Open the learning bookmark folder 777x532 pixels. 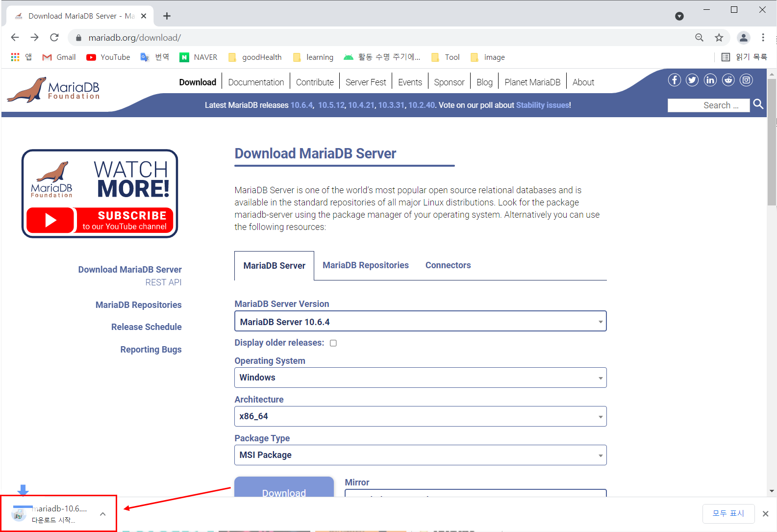[x=313, y=57]
